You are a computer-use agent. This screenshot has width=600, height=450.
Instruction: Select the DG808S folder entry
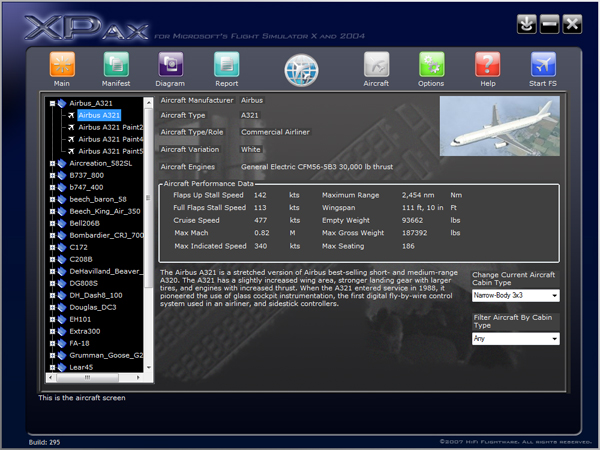click(83, 284)
